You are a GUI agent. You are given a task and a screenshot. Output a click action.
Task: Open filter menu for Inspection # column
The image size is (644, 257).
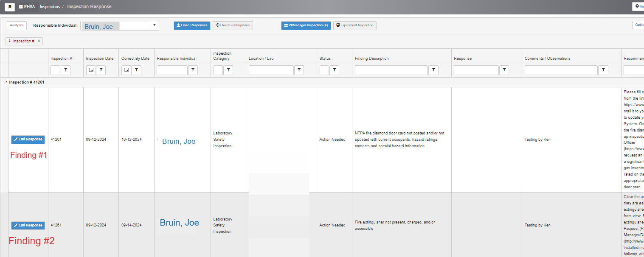click(66, 70)
